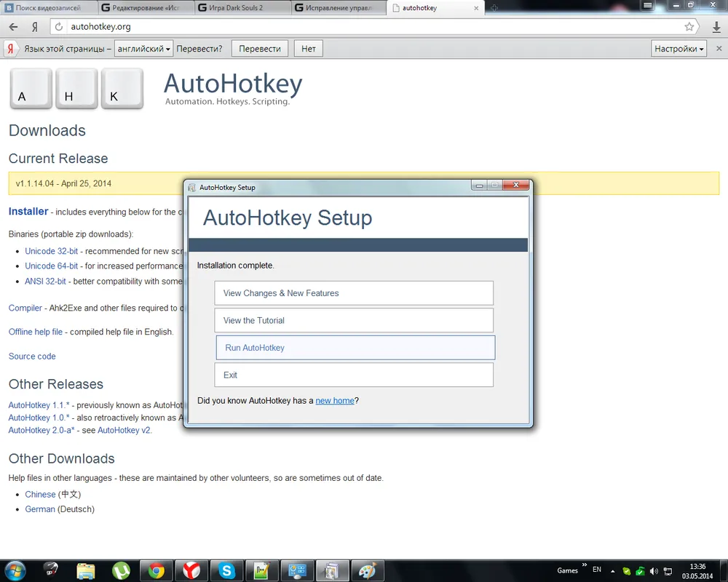728x582 pixels.
Task: Click the address bar showing autohotkey.org
Action: [364, 27]
